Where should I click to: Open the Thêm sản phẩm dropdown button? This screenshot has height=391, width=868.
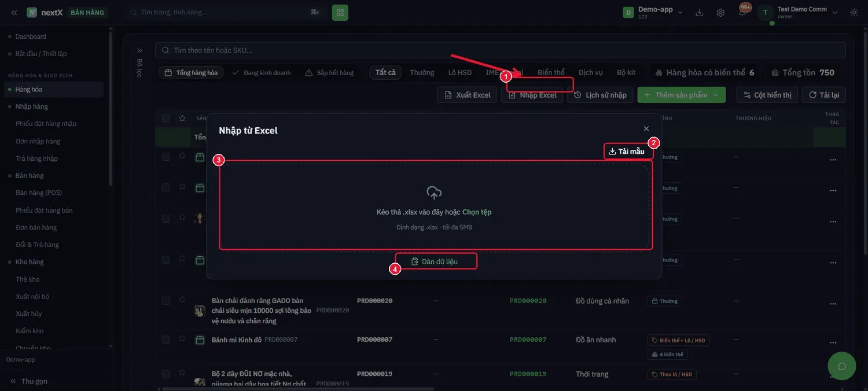(682, 95)
